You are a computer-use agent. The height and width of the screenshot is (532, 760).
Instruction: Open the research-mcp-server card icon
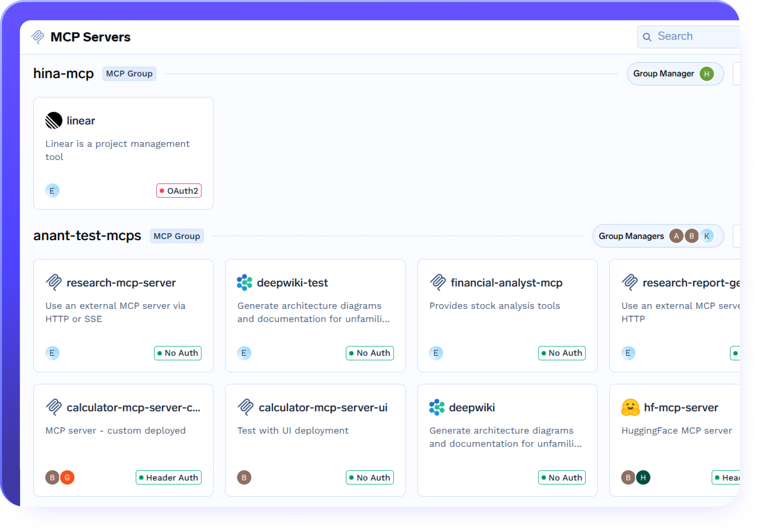tap(54, 282)
